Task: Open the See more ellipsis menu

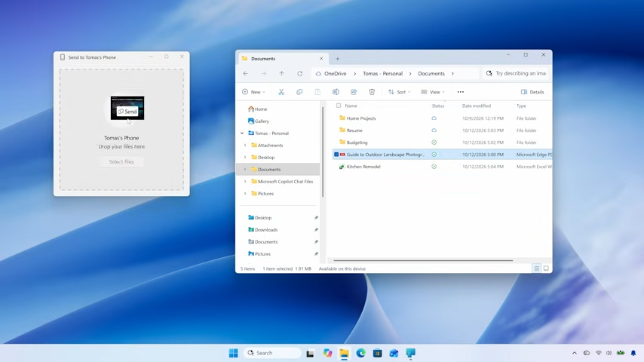Action: pos(461,92)
